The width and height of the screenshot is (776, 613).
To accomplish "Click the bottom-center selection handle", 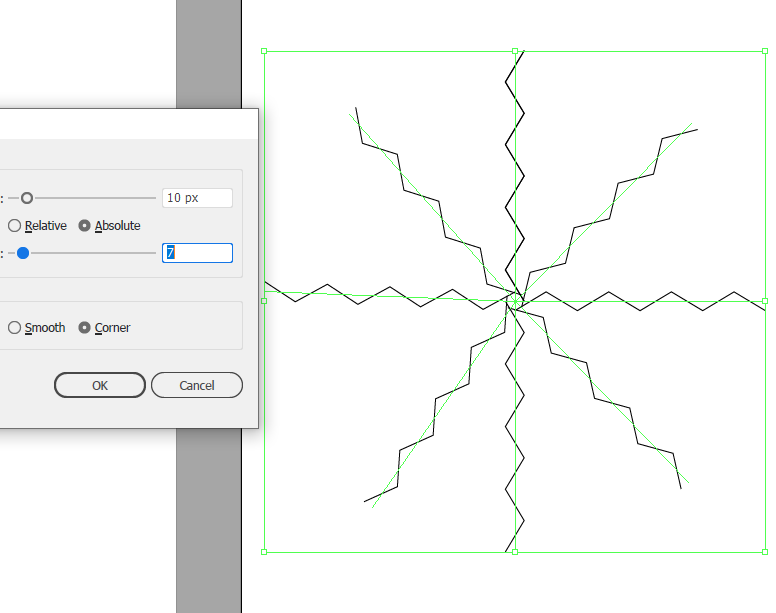I will click(x=515, y=552).
